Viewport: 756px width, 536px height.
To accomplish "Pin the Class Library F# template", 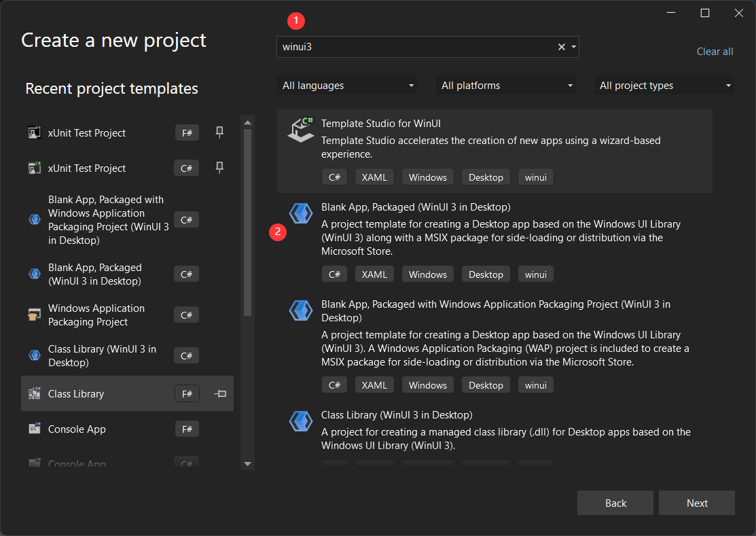I will coord(219,393).
